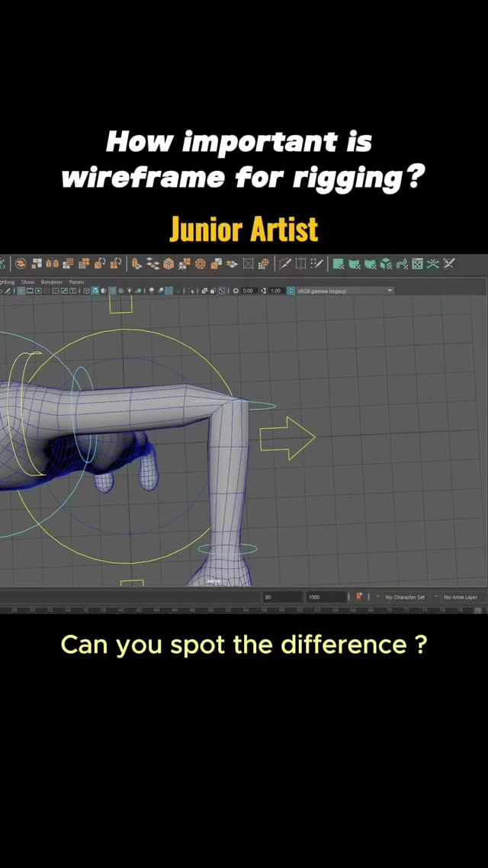Open the No Anim Layer dropdown
The width and height of the screenshot is (488, 868).
461,596
